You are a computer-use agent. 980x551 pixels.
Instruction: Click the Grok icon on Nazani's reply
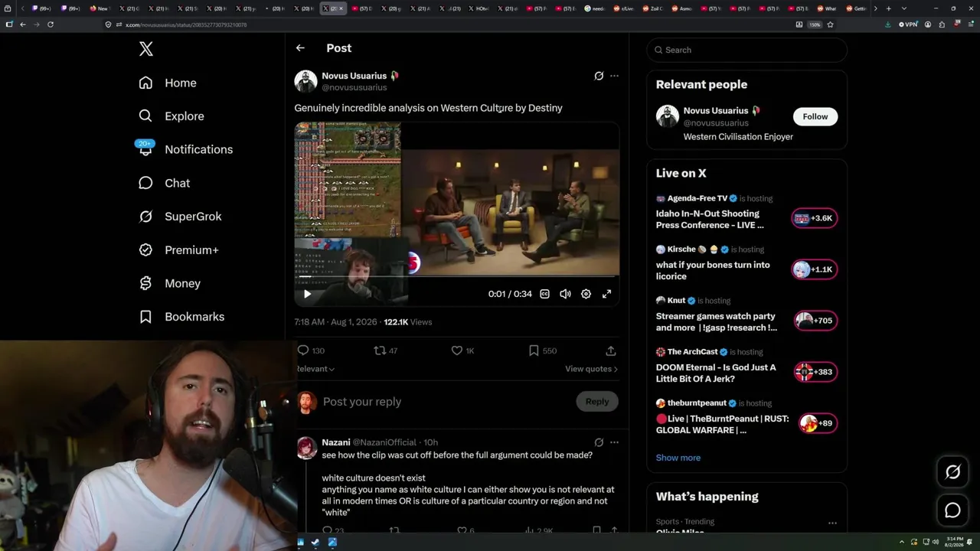point(599,442)
